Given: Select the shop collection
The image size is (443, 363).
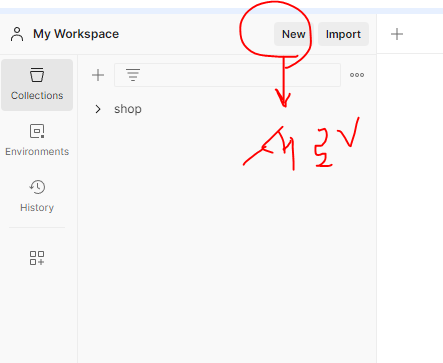Looking at the screenshot, I should [128, 109].
